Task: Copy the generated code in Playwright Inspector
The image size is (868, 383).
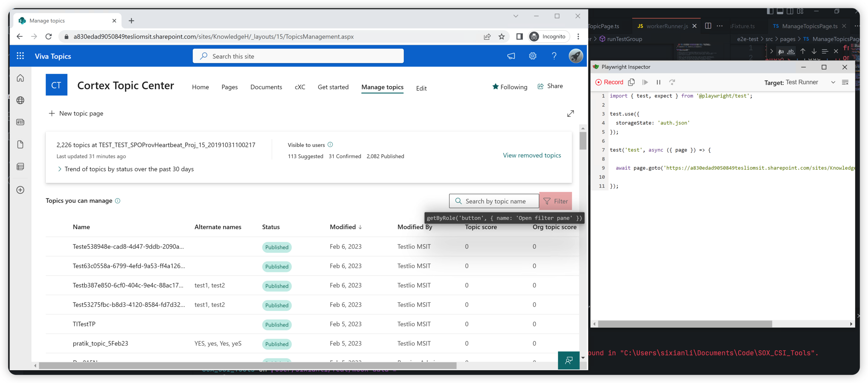Action: 631,82
